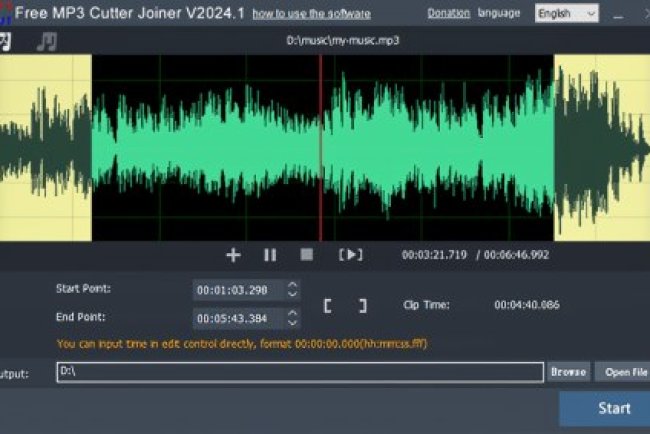Click the 'Start Point:' label
The height and width of the screenshot is (434, 650).
point(83,289)
